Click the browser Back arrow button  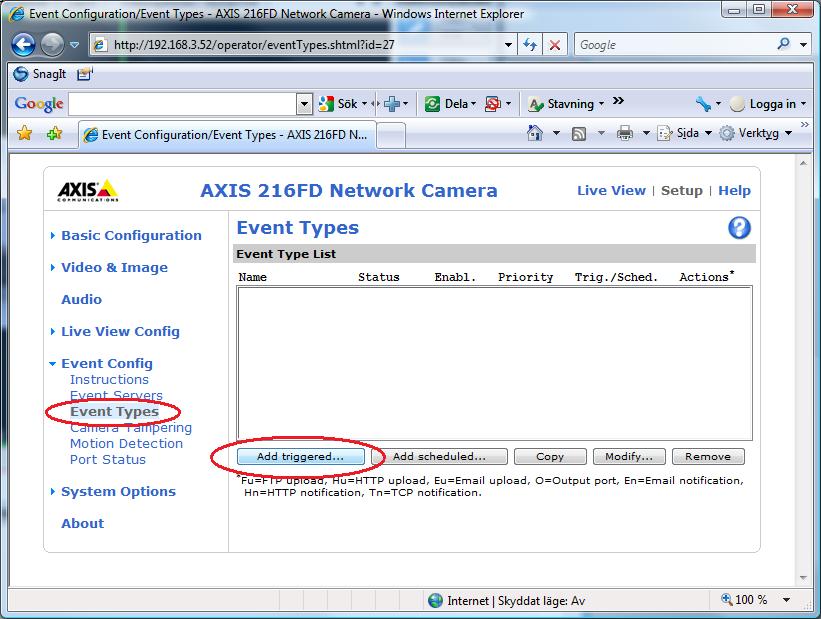[24, 45]
